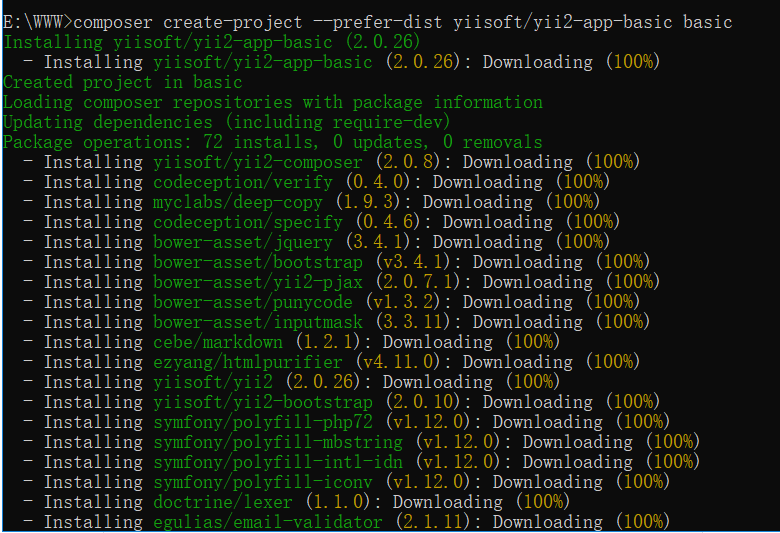The width and height of the screenshot is (780, 533).
Task: Click (100%) on the doctrine/lexer row
Action: coord(543,502)
